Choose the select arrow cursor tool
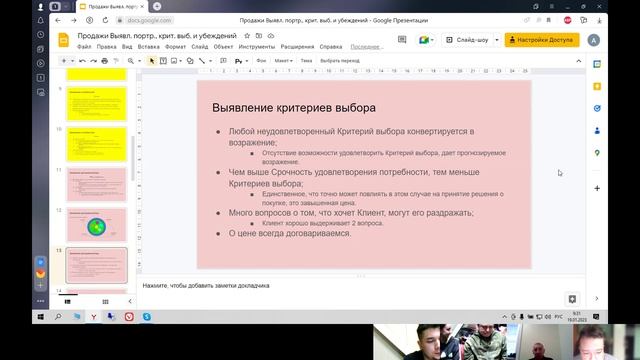This screenshot has width=640, height=360. [152, 61]
